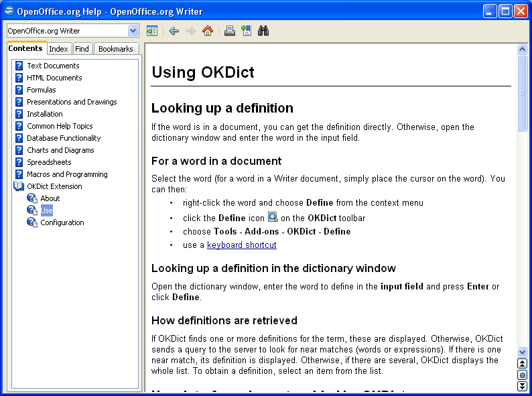Select Database Functionality entry
The height and width of the screenshot is (396, 532).
[64, 138]
